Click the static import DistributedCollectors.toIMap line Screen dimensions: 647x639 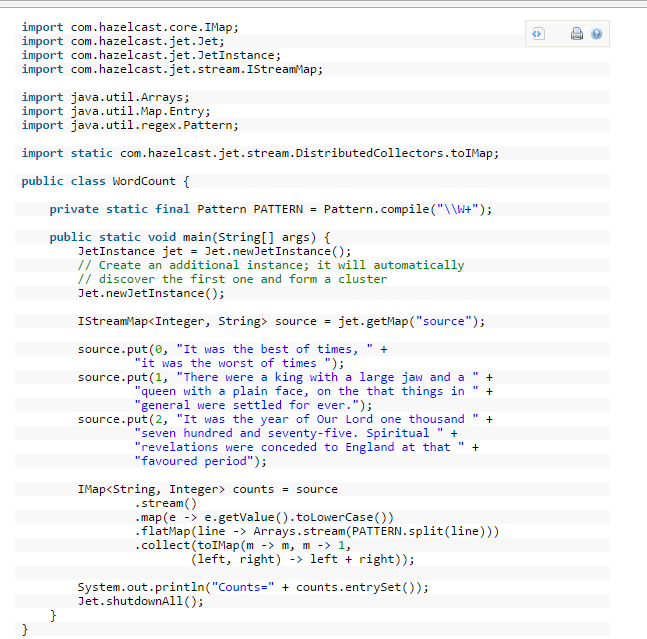259,153
